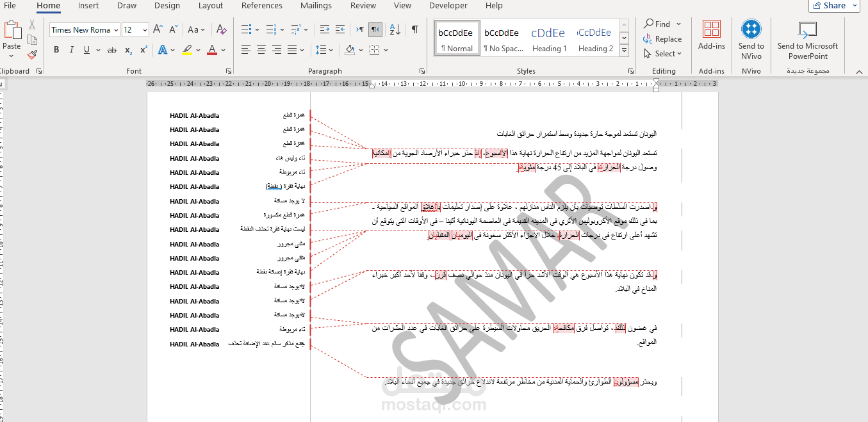Apply red font color
The width and height of the screenshot is (868, 422).
[x=212, y=50]
